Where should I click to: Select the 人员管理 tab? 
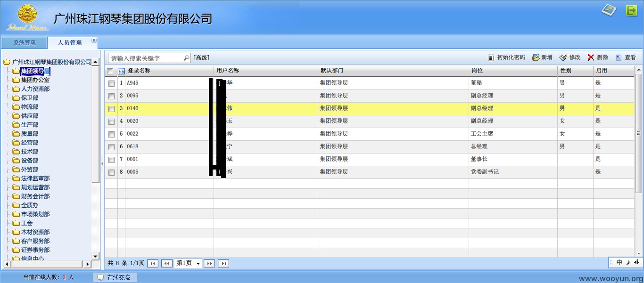70,43
